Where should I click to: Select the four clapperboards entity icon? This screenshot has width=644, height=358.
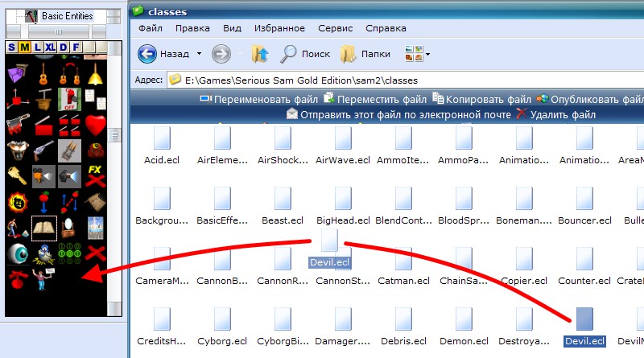click(69, 126)
